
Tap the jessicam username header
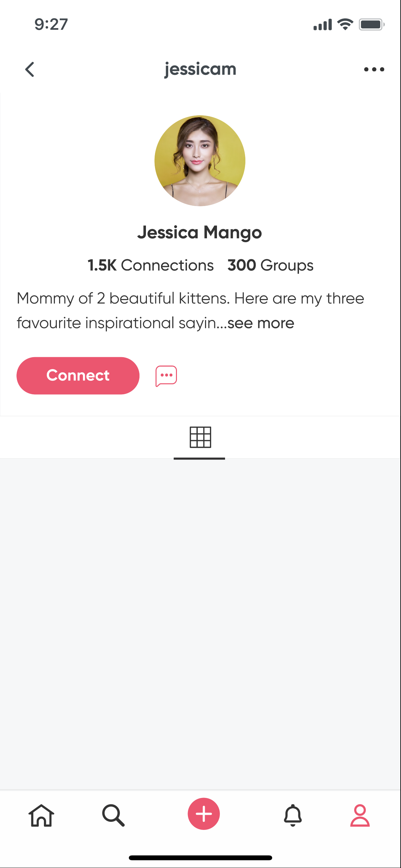click(x=200, y=69)
